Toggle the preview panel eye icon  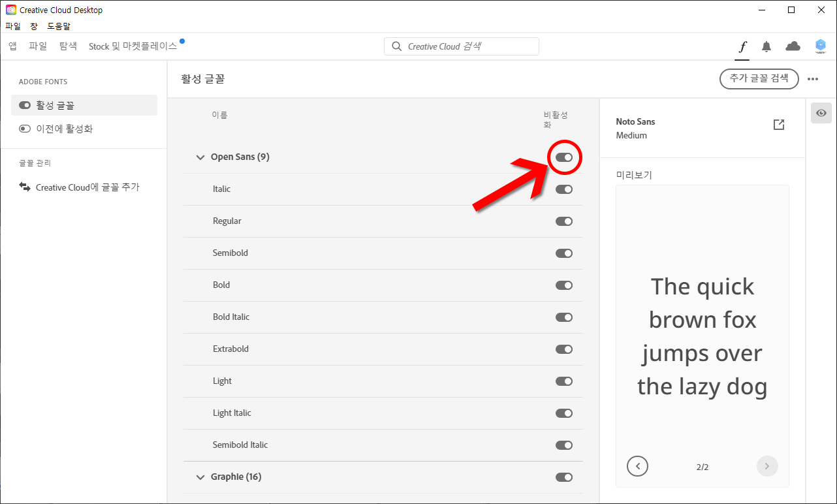pyautogui.click(x=821, y=113)
